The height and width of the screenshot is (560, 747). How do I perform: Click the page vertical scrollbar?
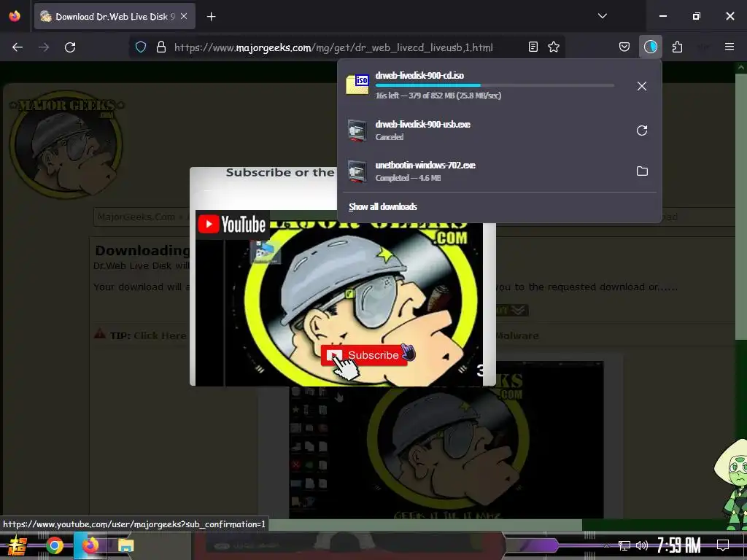click(x=741, y=207)
